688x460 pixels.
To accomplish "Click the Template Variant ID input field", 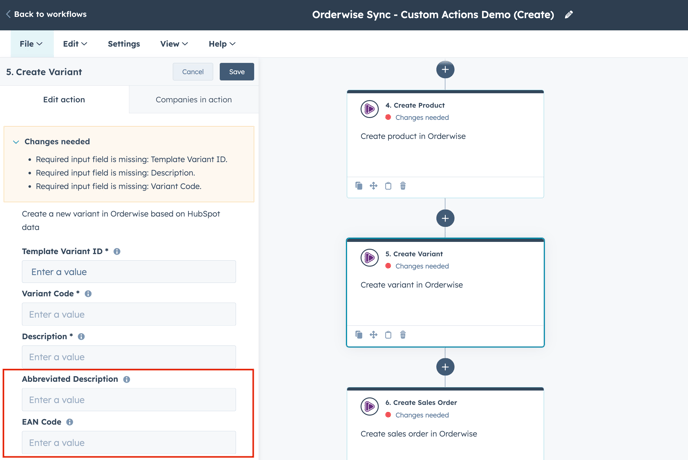I will tap(129, 272).
